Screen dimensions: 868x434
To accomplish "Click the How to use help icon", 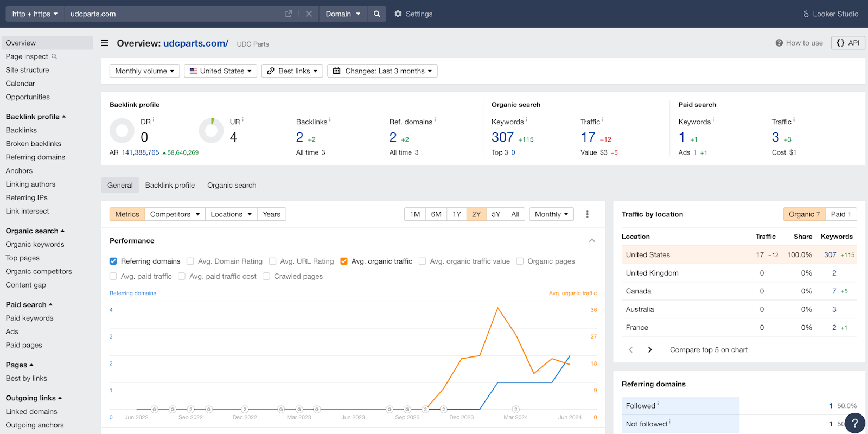I will tap(779, 43).
